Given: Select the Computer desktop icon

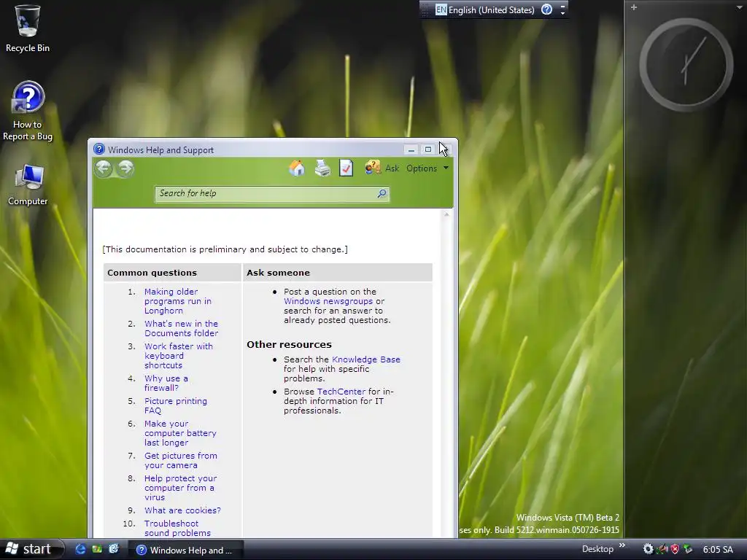Looking at the screenshot, I should pos(28,184).
